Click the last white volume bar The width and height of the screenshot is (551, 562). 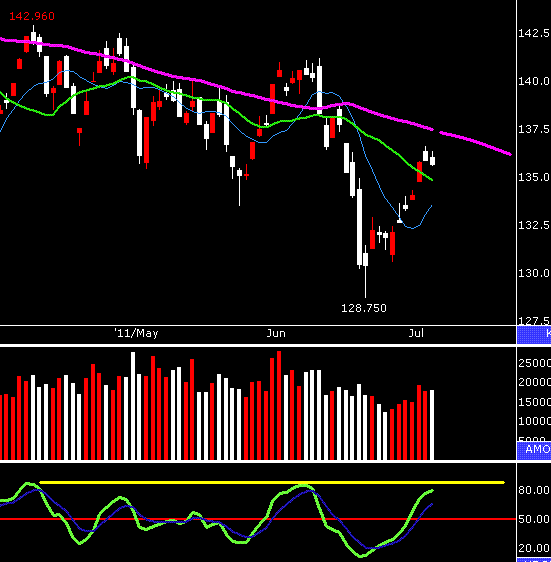pyautogui.click(x=432, y=425)
